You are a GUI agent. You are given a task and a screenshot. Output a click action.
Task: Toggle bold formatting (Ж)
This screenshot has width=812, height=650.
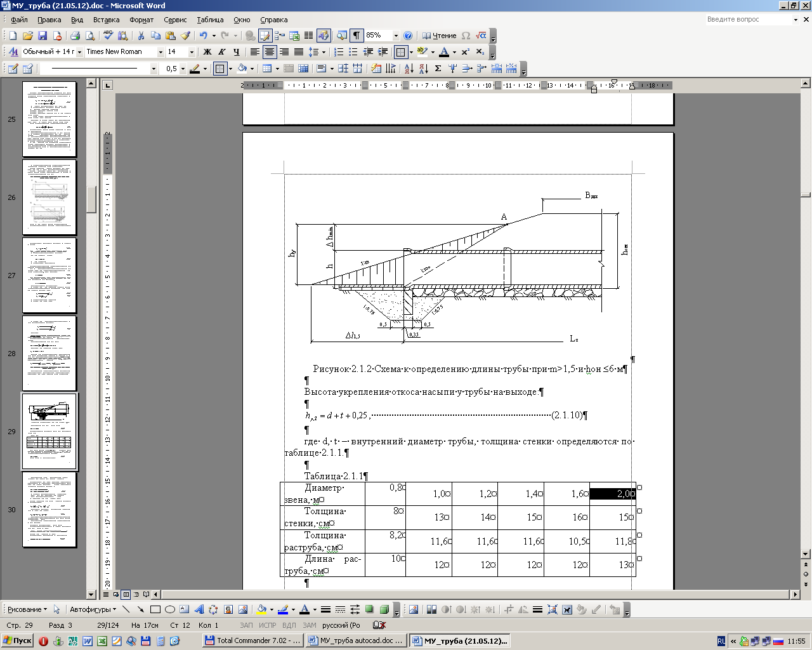[207, 52]
